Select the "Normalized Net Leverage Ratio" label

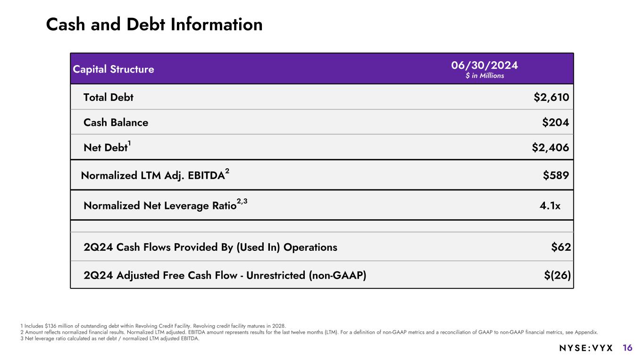[160, 206]
